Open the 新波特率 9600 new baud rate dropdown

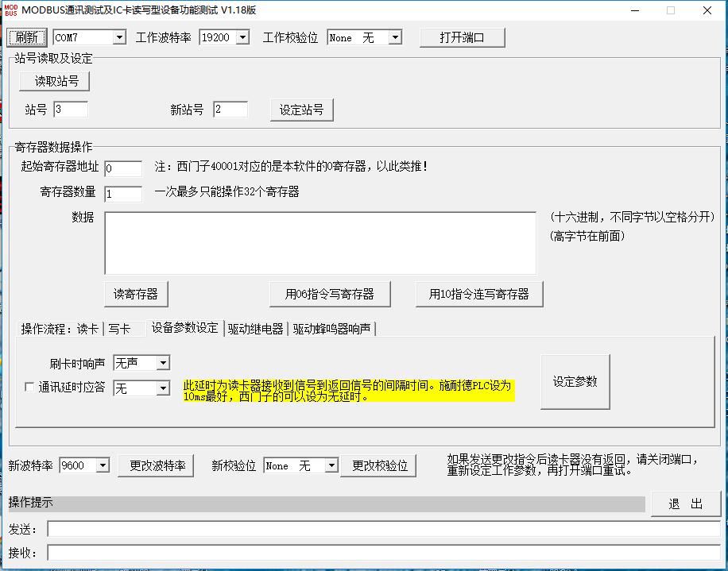coord(104,466)
